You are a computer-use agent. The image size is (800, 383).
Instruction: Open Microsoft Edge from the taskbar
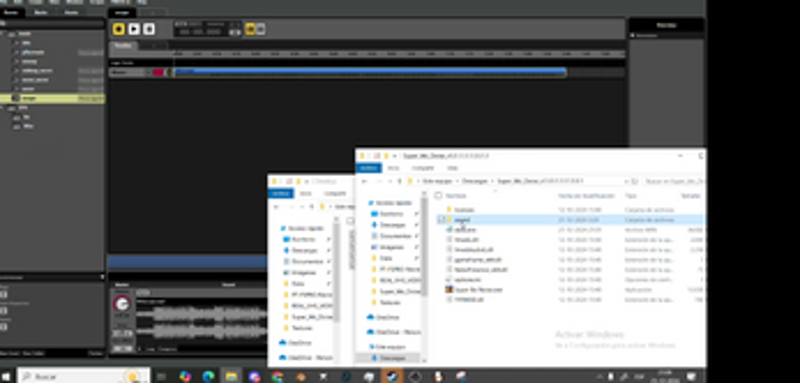point(208,376)
